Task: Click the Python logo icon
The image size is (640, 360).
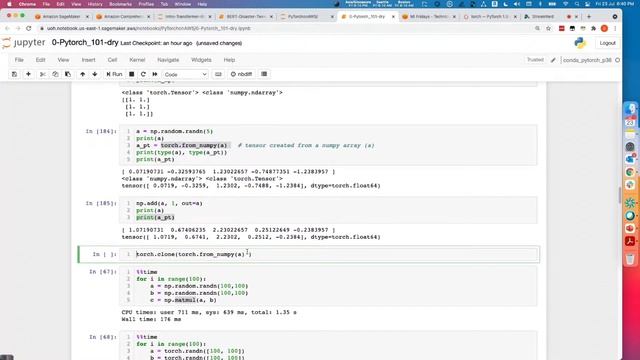Action: [x=580, y=43]
